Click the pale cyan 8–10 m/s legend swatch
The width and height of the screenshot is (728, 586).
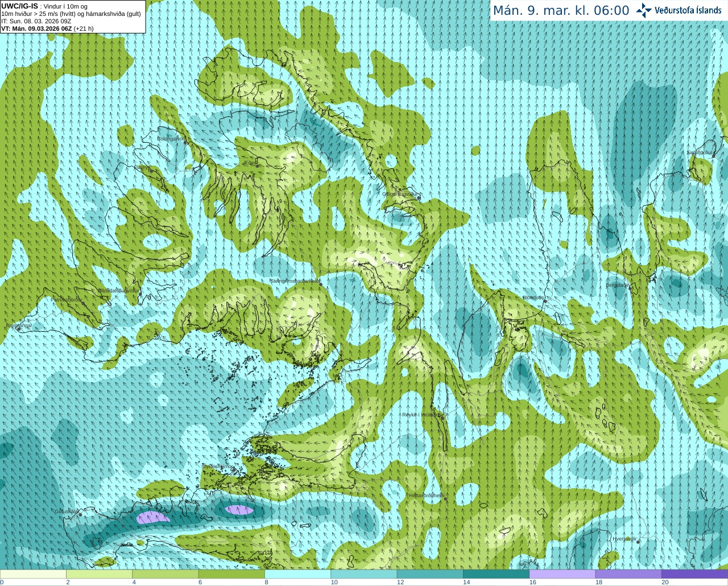[297, 574]
